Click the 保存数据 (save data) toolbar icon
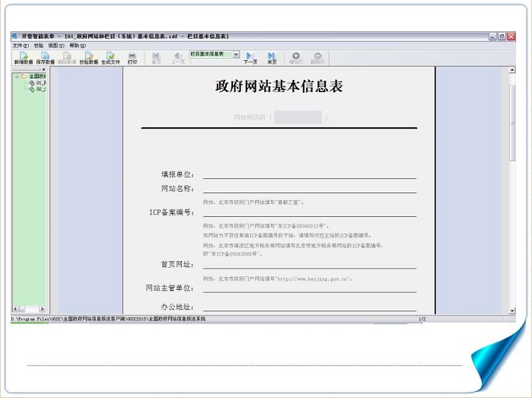 [45, 58]
